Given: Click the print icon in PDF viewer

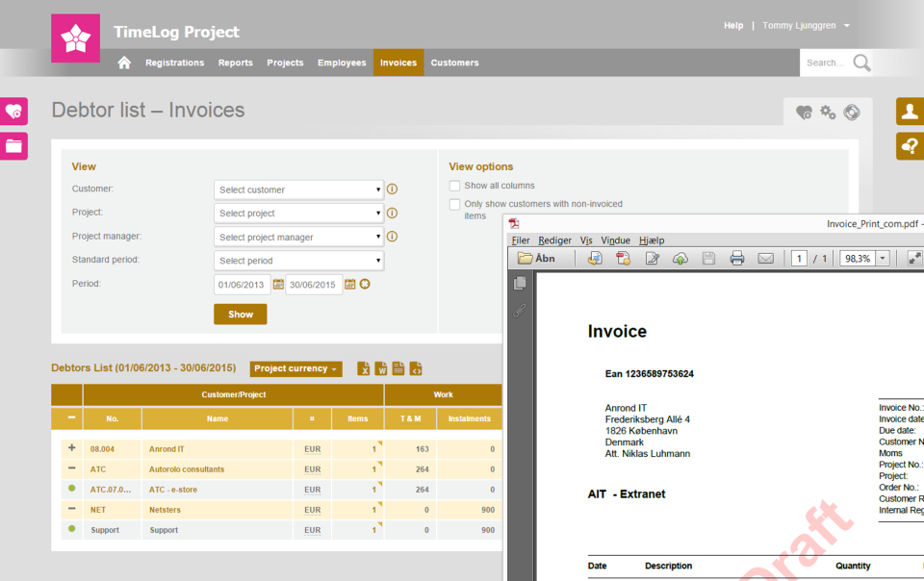Looking at the screenshot, I should tap(737, 258).
